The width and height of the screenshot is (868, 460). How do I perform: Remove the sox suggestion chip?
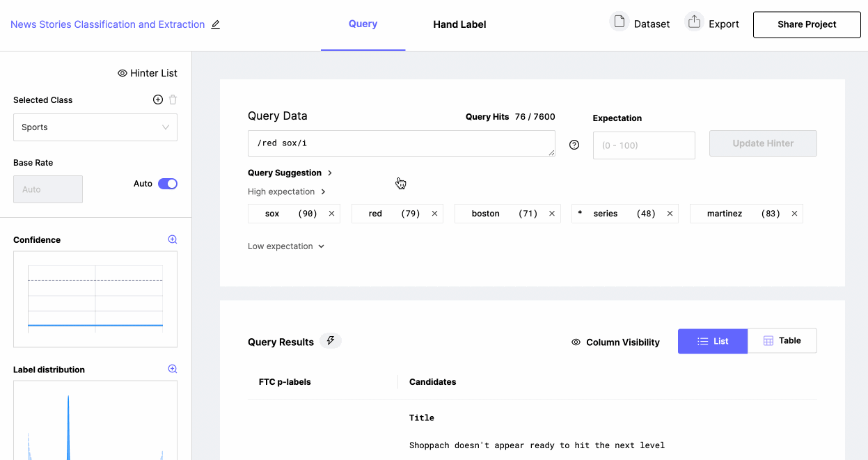point(332,214)
